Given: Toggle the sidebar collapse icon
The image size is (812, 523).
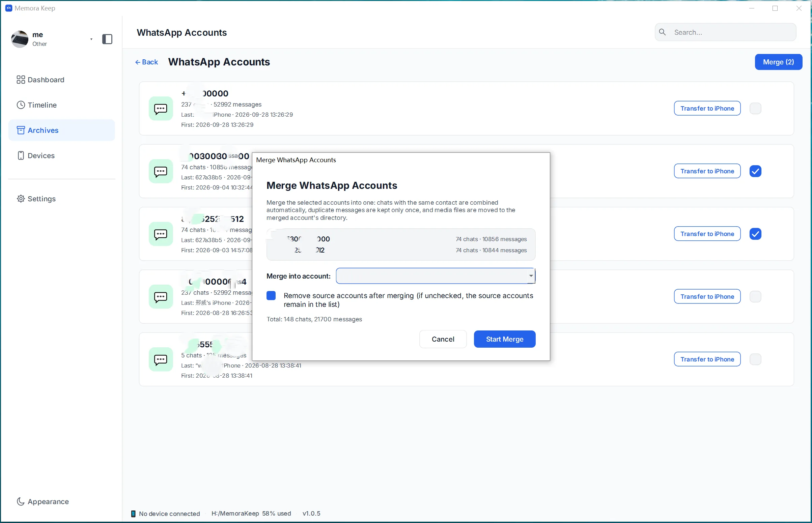Looking at the screenshot, I should click(107, 39).
